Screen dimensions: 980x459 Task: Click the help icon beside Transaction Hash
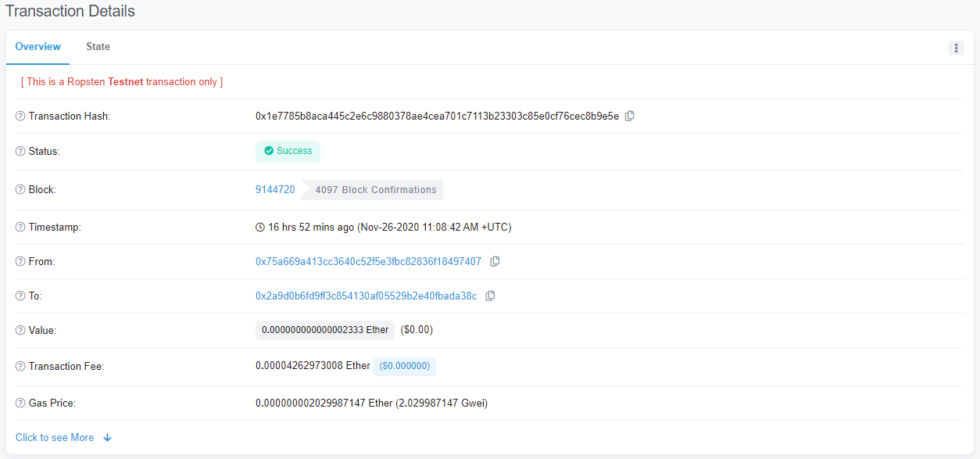[x=20, y=117]
